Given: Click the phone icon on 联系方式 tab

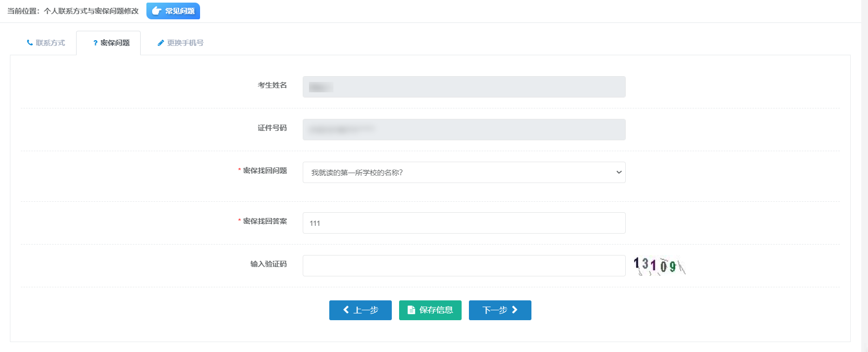Looking at the screenshot, I should tap(30, 43).
